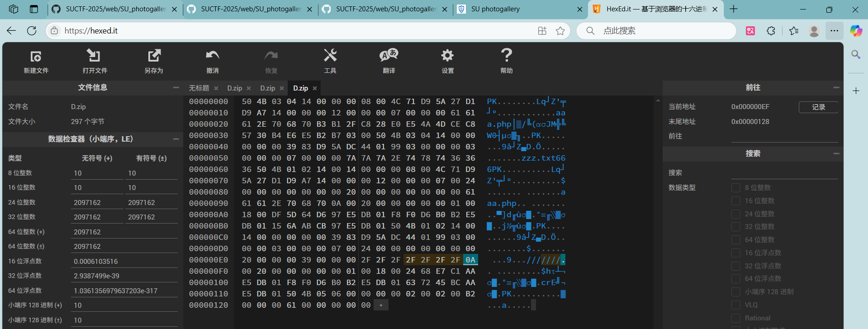Click the hex editor vertical scrollbar arrow
This screenshot has height=329, width=868.
(x=658, y=100)
